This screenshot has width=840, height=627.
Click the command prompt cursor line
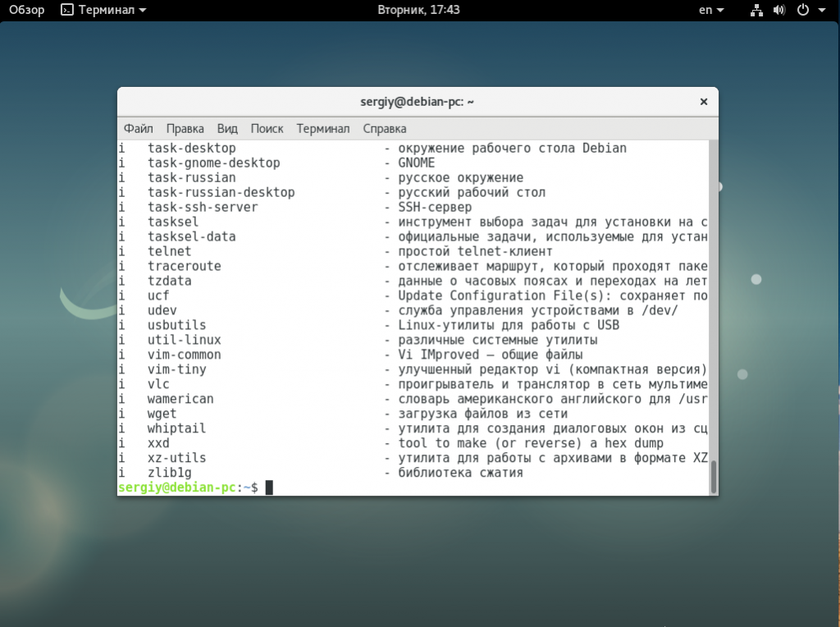pyautogui.click(x=269, y=487)
